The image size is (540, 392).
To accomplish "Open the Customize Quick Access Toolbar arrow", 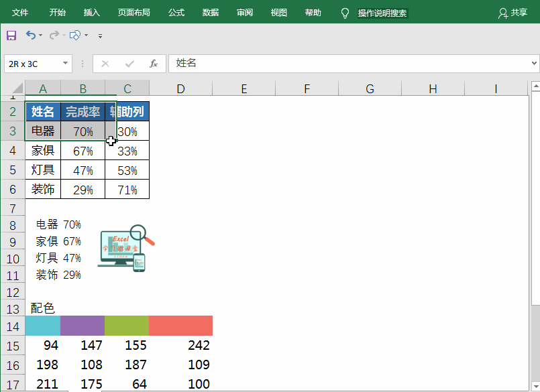I will click(x=100, y=36).
